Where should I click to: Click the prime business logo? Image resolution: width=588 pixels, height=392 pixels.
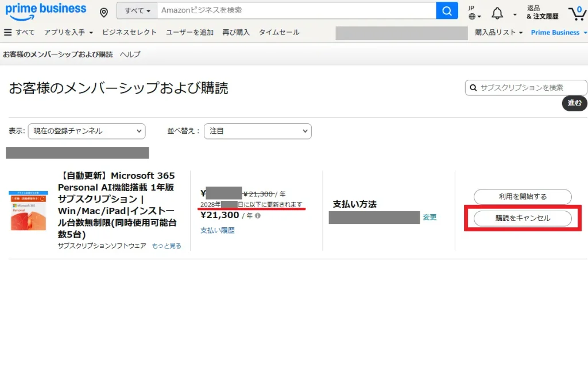click(45, 11)
